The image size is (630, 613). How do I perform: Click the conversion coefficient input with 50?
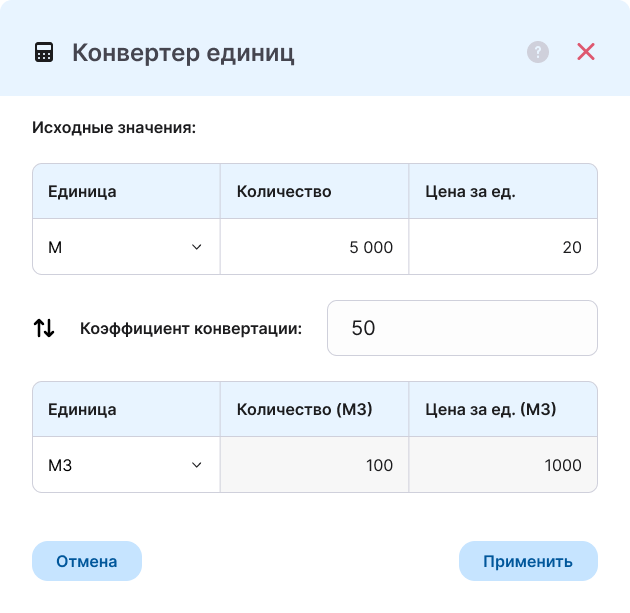[462, 327]
